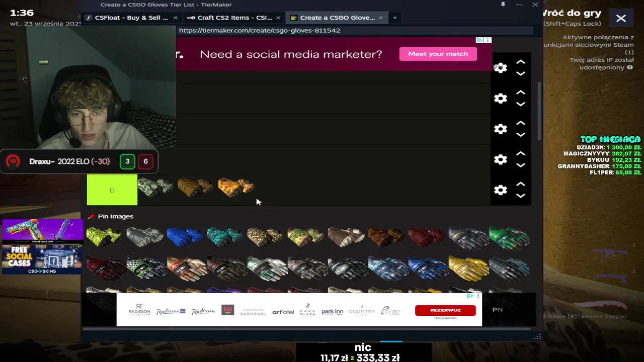
Task: Select the white and teal sport gloves
Action: pos(267,269)
